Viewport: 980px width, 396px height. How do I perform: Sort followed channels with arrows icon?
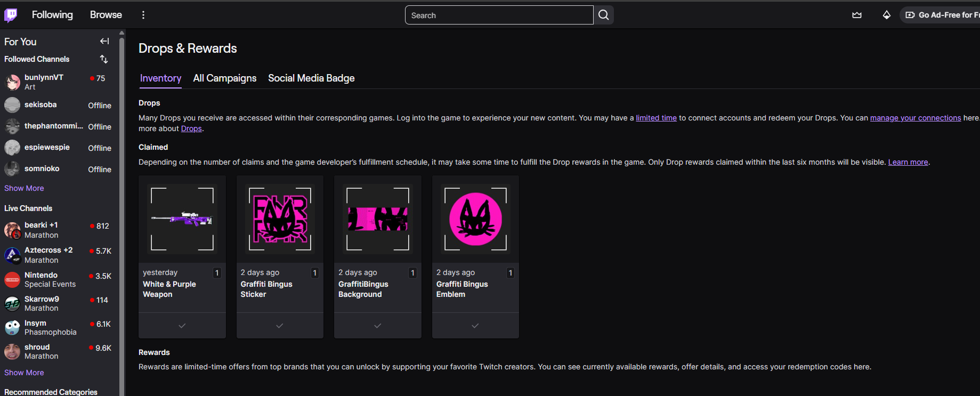pyautogui.click(x=104, y=59)
